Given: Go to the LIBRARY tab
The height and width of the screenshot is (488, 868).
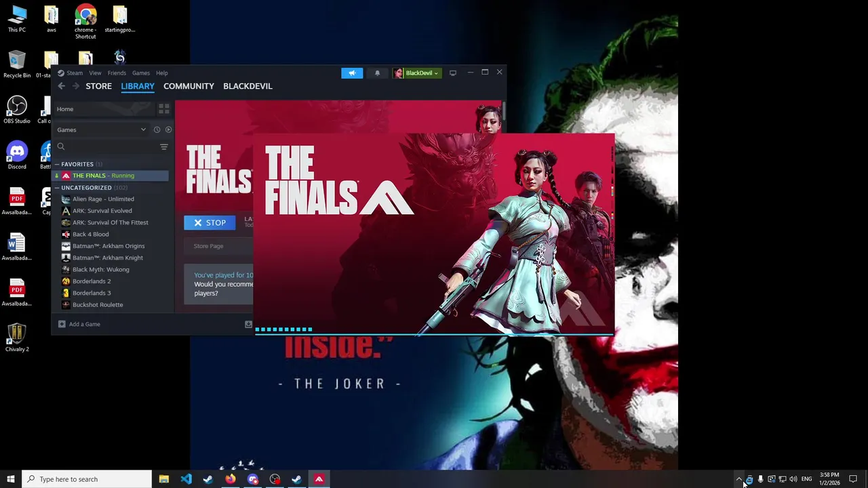Looking at the screenshot, I should coord(138,86).
